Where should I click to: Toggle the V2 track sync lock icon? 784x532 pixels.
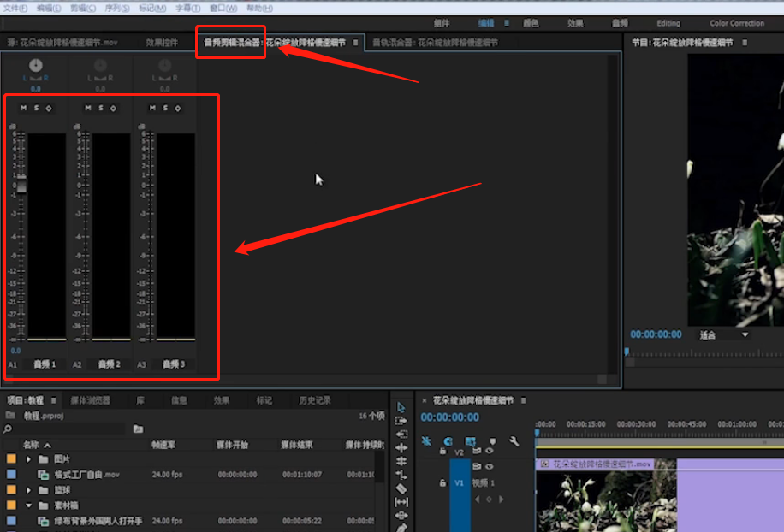(477, 451)
